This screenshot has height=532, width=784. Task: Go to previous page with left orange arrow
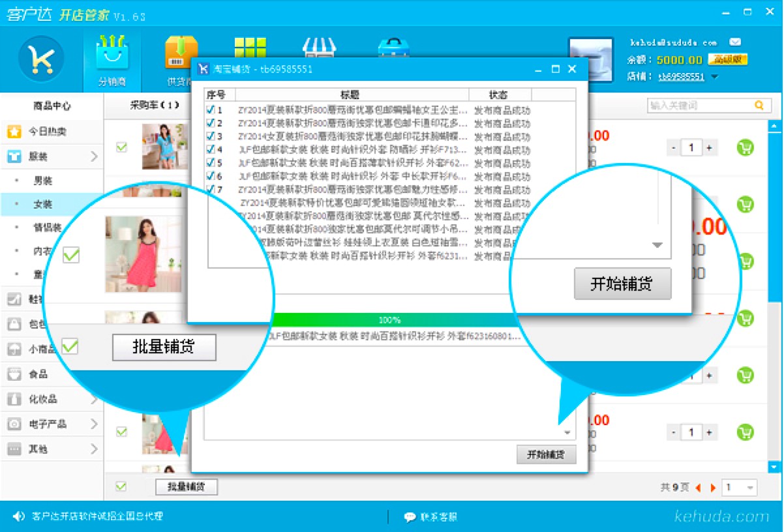pyautogui.click(x=699, y=488)
